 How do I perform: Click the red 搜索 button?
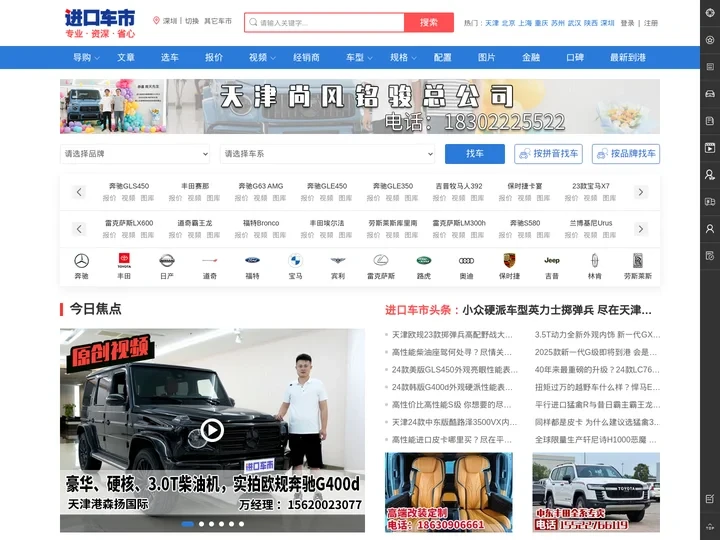click(429, 22)
